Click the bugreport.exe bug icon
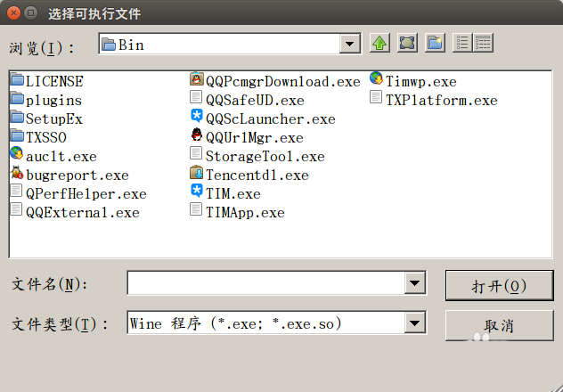Viewport: 563px width, 392px height. (17, 173)
